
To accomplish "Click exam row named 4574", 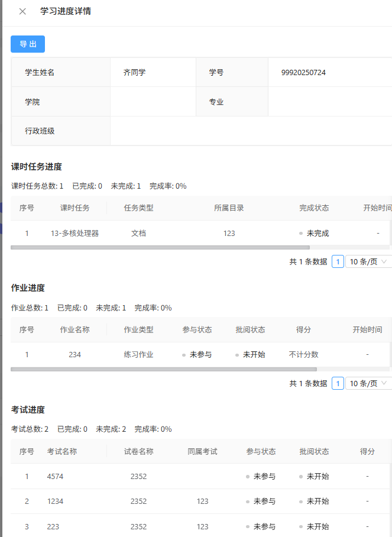I will [x=55, y=476].
